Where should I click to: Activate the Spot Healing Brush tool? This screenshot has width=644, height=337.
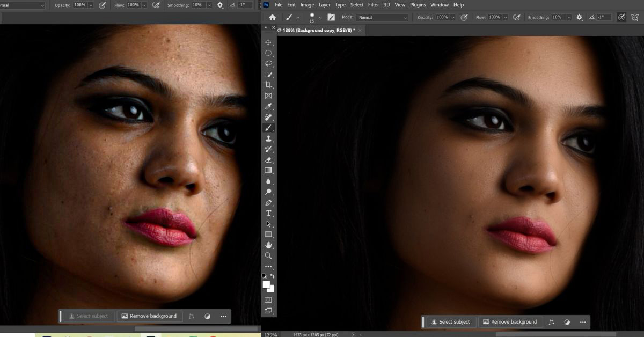pyautogui.click(x=268, y=117)
